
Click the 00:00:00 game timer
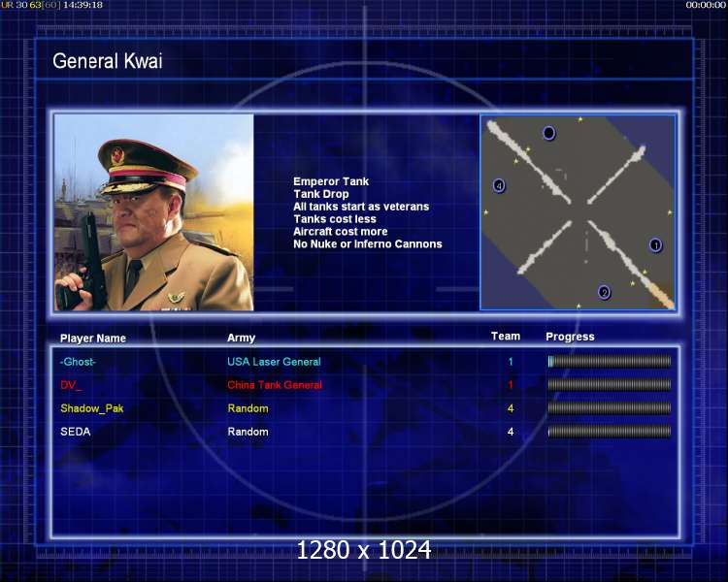[x=706, y=5]
